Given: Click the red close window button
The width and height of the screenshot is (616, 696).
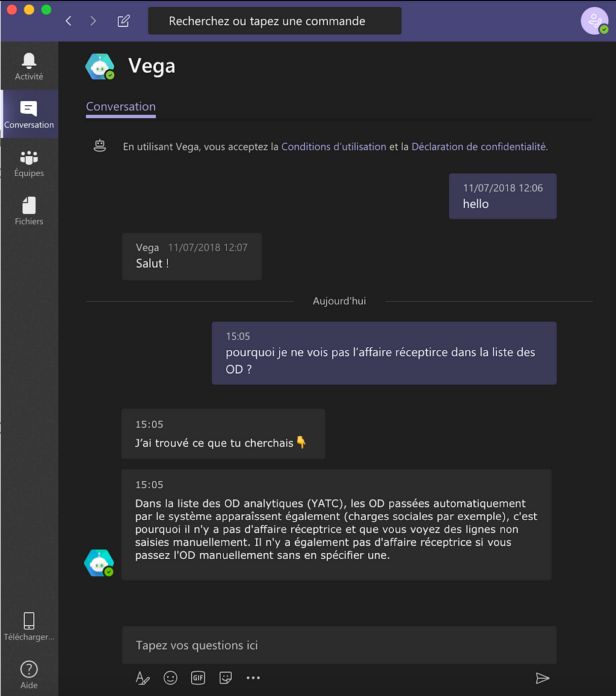Looking at the screenshot, I should [12, 9].
